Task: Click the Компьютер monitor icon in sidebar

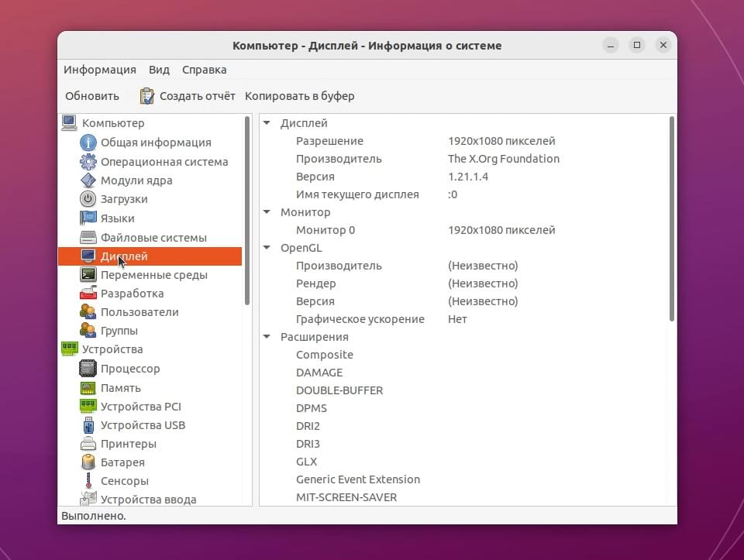Action: click(x=69, y=123)
